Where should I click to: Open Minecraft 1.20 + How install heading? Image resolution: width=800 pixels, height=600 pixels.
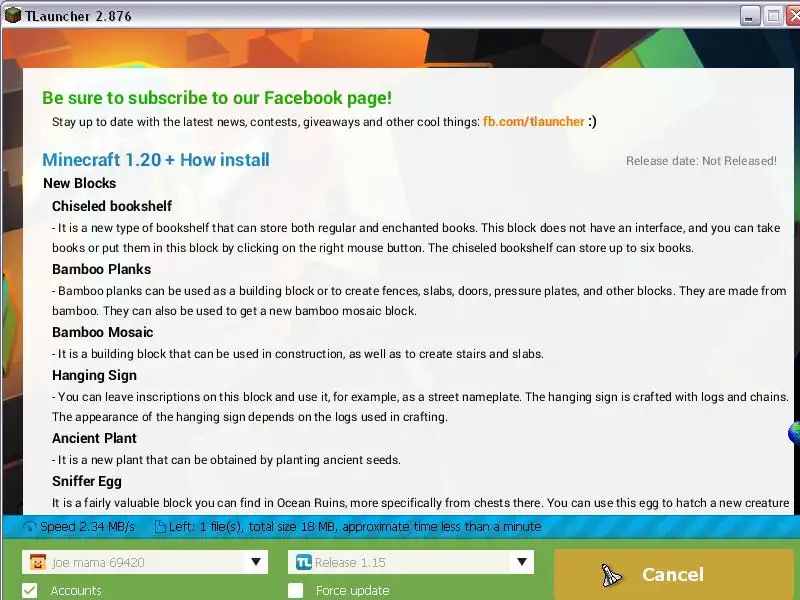point(156,160)
